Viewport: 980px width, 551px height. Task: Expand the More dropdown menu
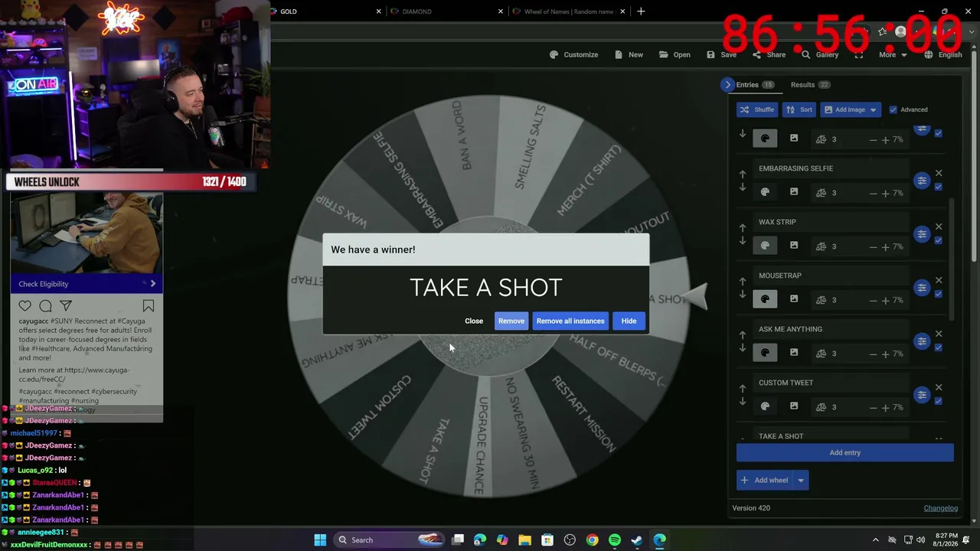[893, 54]
